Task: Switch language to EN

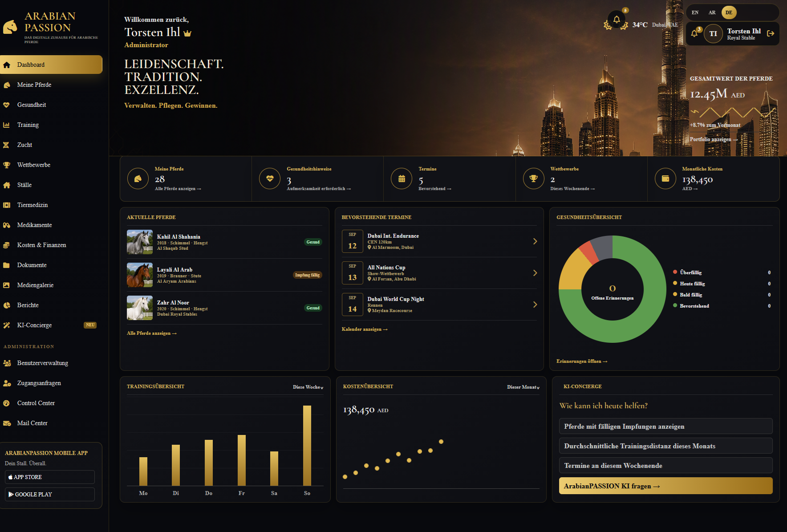Action: pos(695,12)
